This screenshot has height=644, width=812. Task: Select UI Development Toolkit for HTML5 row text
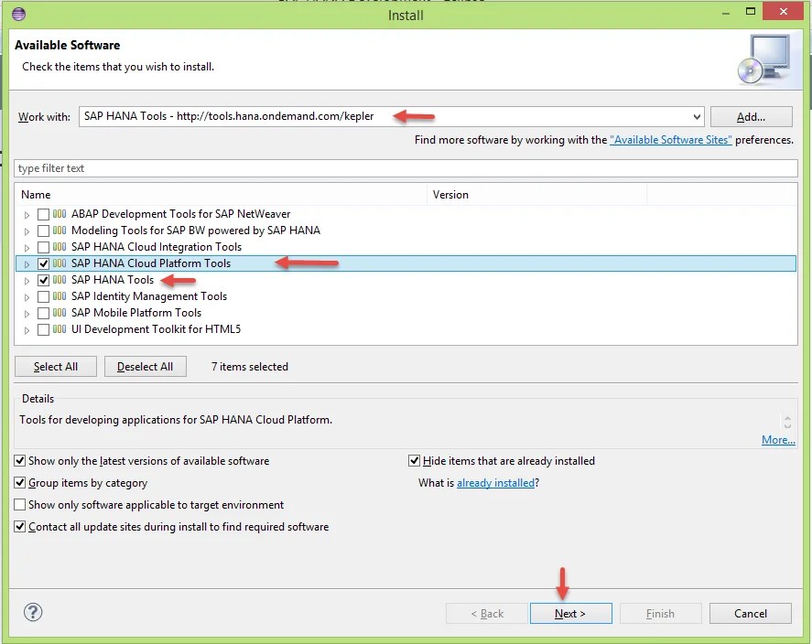[156, 329]
